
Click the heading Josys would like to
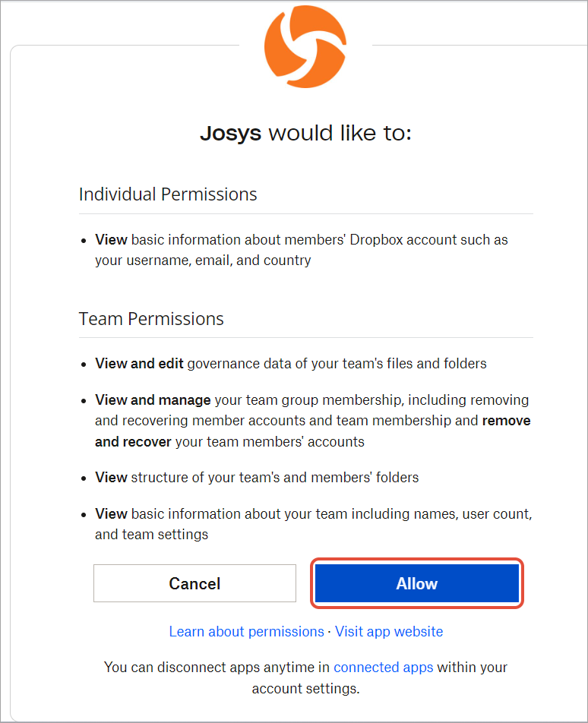306,133
